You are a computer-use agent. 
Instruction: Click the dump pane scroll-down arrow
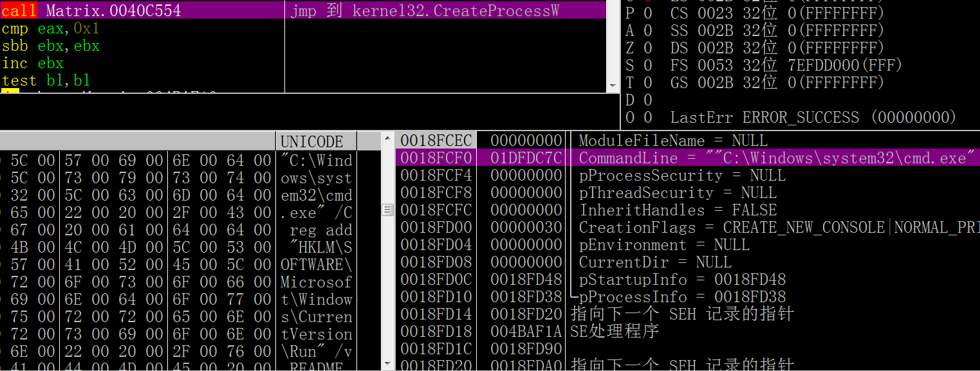(387, 365)
